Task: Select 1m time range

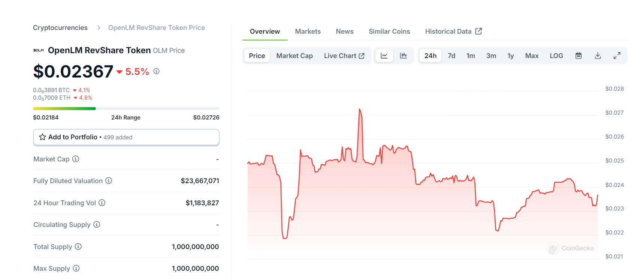Action: [x=471, y=56]
